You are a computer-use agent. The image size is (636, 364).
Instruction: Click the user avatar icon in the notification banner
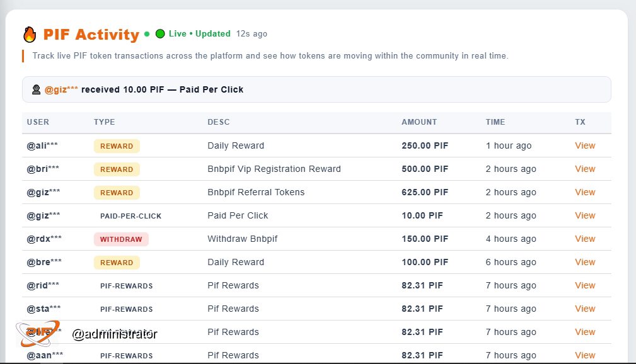pyautogui.click(x=36, y=89)
